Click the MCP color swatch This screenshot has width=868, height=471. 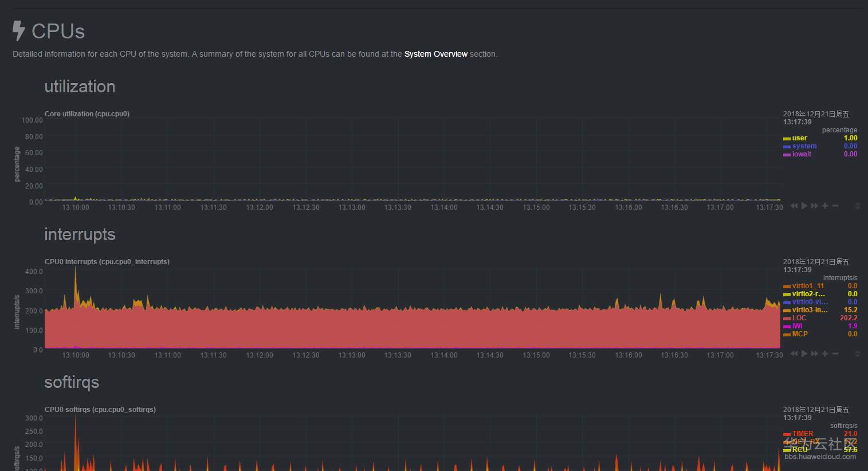point(787,335)
